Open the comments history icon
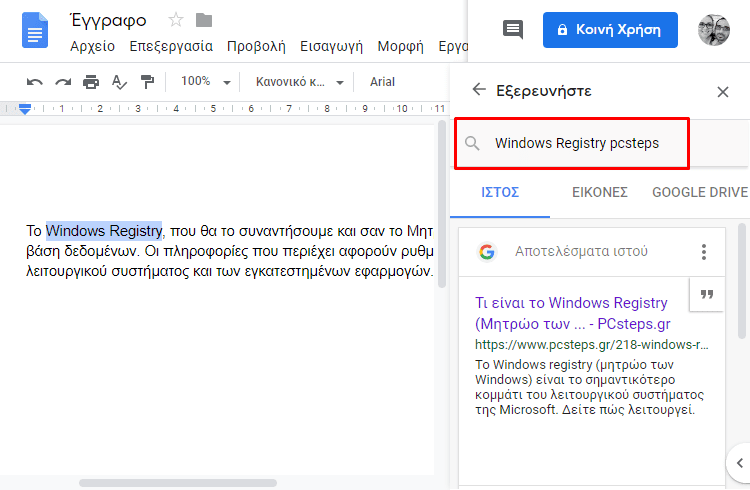 [x=513, y=30]
